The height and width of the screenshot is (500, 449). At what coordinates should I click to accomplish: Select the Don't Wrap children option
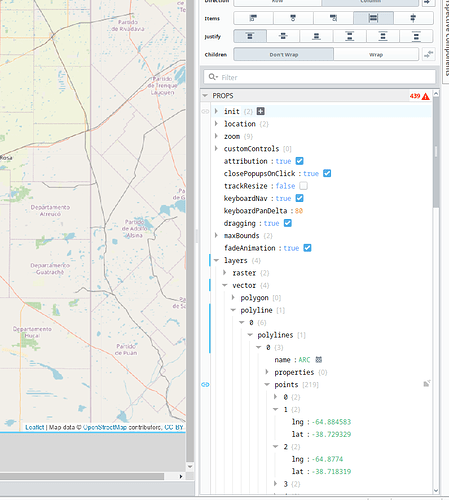(283, 54)
